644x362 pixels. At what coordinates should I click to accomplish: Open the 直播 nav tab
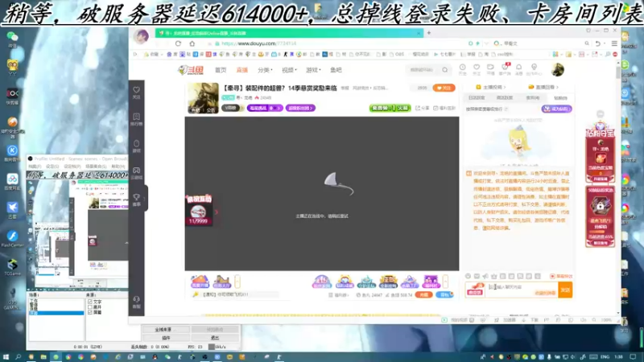click(x=242, y=70)
